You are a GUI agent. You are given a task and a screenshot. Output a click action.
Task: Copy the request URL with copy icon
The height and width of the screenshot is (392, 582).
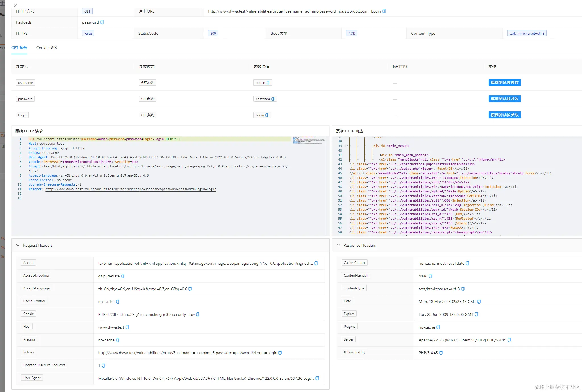click(384, 11)
